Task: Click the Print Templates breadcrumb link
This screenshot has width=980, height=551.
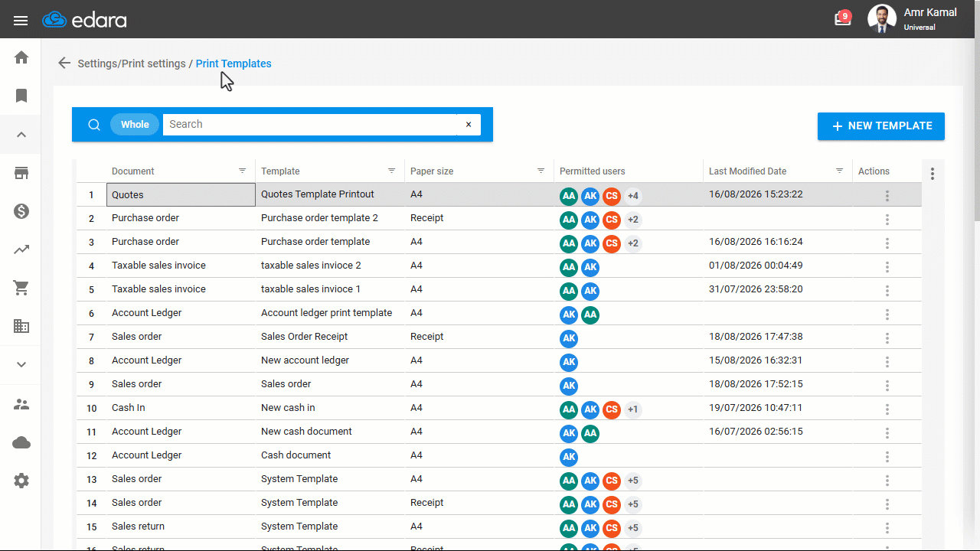Action: point(234,64)
